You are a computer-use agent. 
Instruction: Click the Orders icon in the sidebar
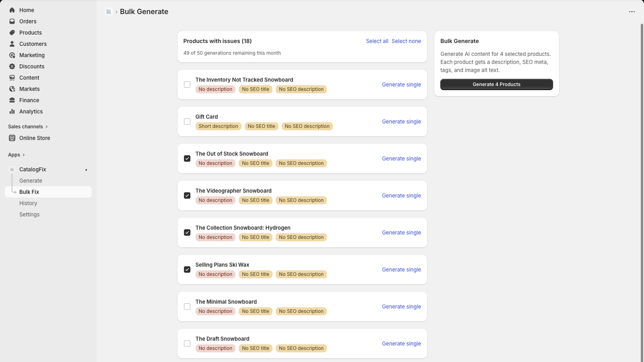[x=12, y=21]
